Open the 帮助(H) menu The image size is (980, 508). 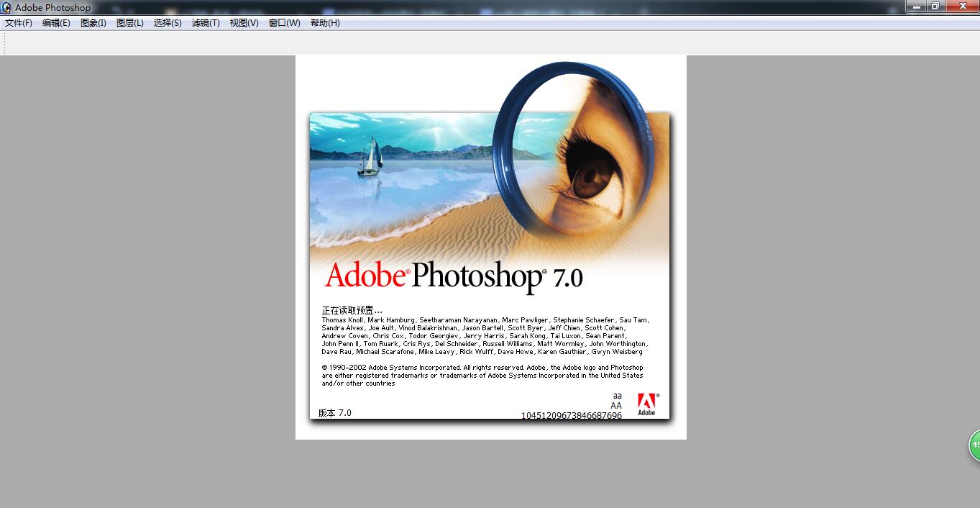(325, 23)
